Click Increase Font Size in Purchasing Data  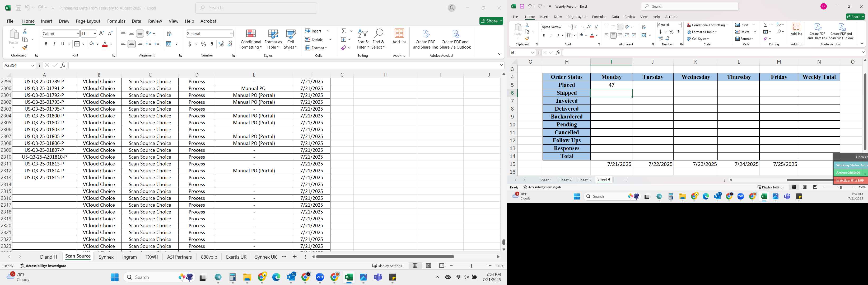pyautogui.click(x=101, y=33)
